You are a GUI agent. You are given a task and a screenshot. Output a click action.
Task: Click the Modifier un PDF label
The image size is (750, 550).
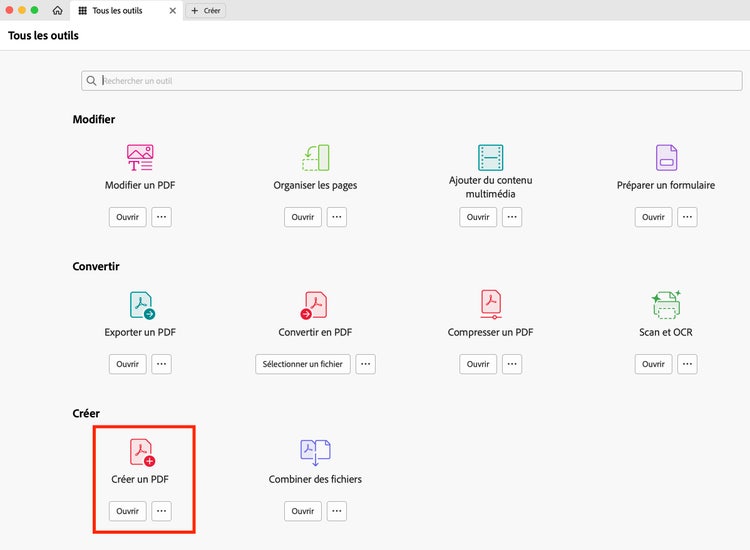[x=140, y=185]
